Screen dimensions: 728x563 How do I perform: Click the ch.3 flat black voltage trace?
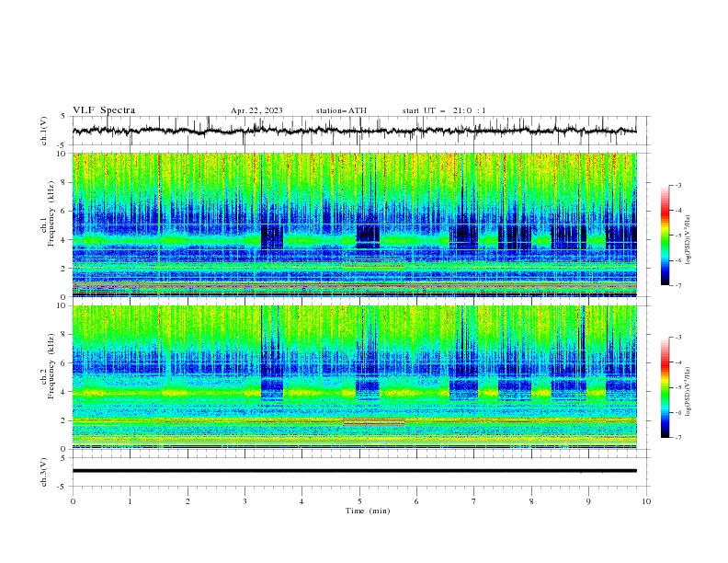coord(354,471)
